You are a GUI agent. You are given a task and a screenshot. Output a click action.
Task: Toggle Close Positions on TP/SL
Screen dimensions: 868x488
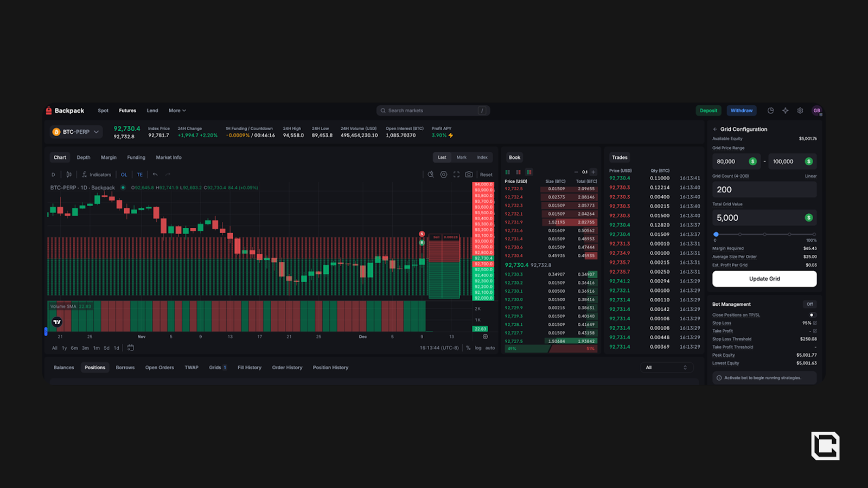[x=812, y=315]
